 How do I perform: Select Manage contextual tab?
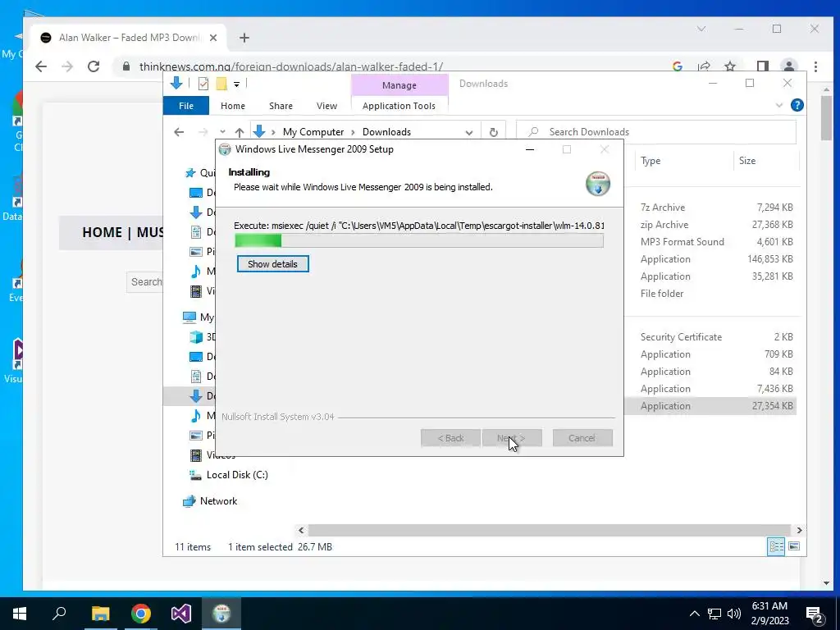pyautogui.click(x=399, y=85)
